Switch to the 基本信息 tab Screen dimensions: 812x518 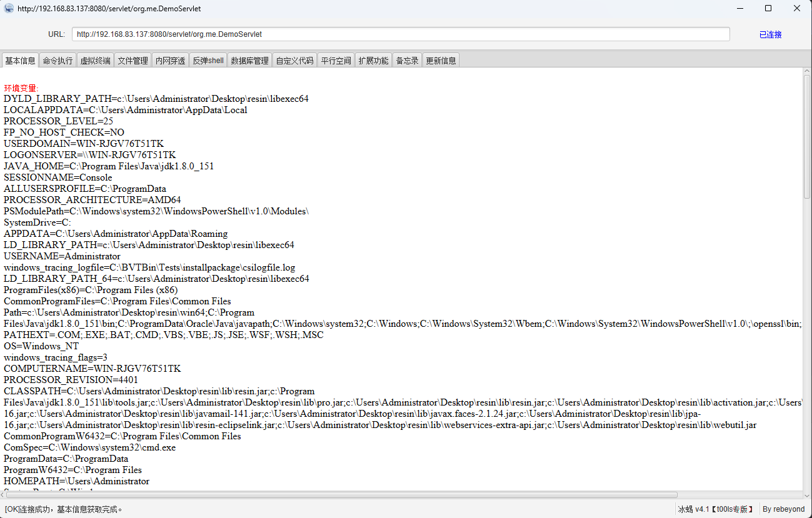(20, 61)
